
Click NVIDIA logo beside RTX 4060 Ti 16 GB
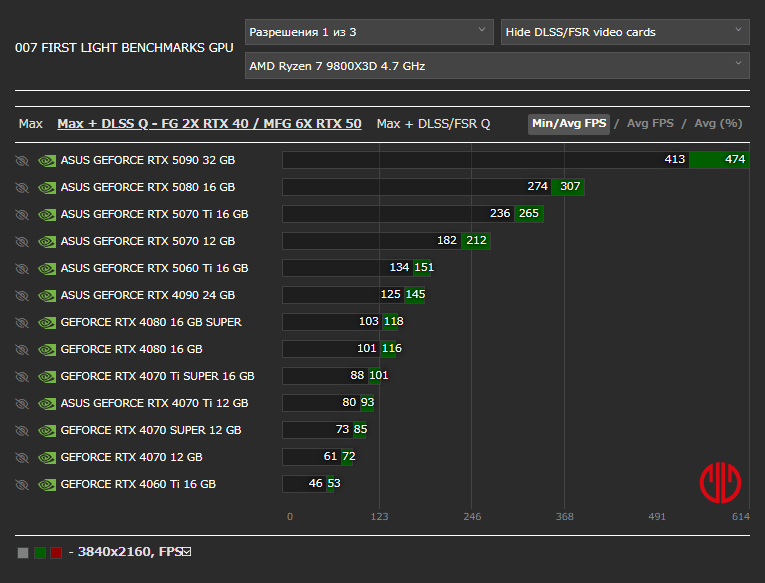click(47, 484)
